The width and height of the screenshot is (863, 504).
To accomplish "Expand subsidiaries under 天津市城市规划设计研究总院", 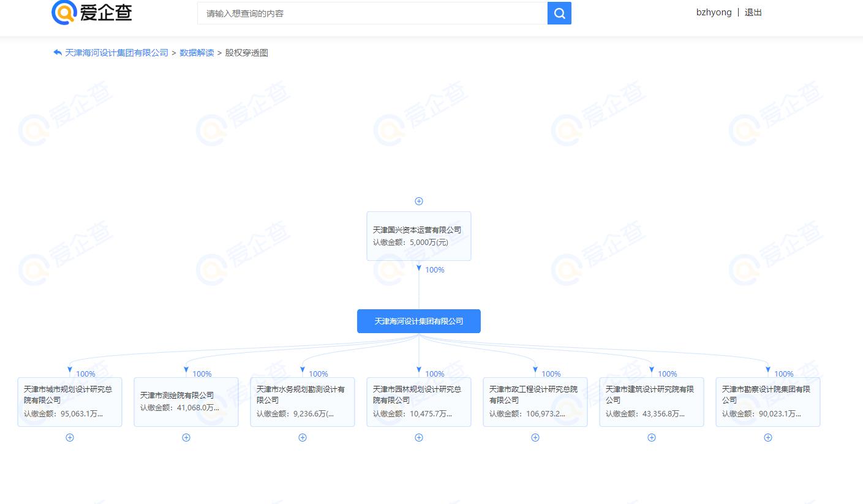I will click(x=70, y=437).
